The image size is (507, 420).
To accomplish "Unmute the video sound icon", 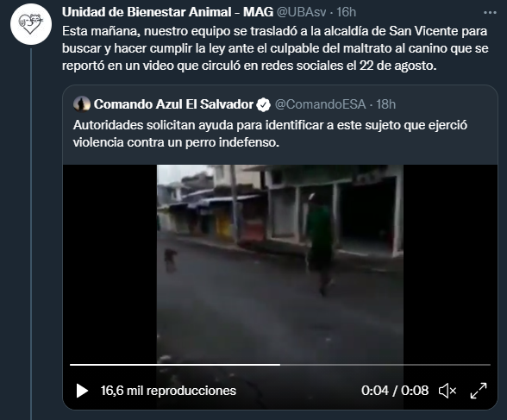I will point(448,391).
